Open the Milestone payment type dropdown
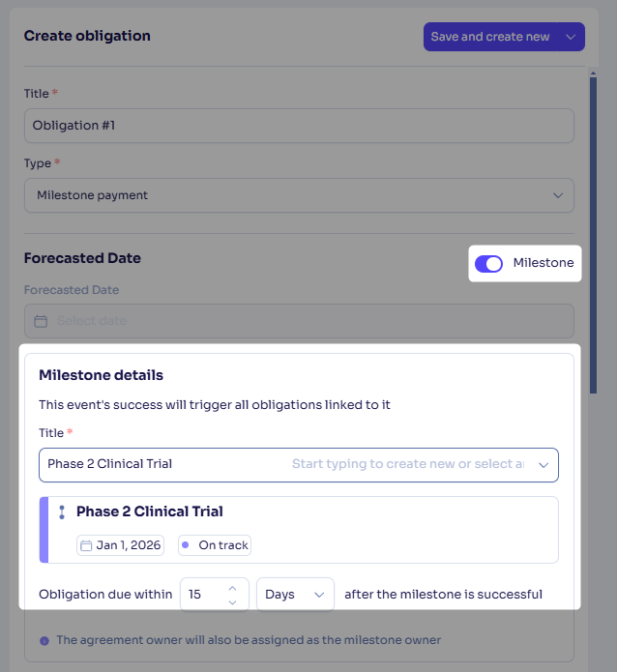Viewport: 617px width, 672px height. point(299,195)
